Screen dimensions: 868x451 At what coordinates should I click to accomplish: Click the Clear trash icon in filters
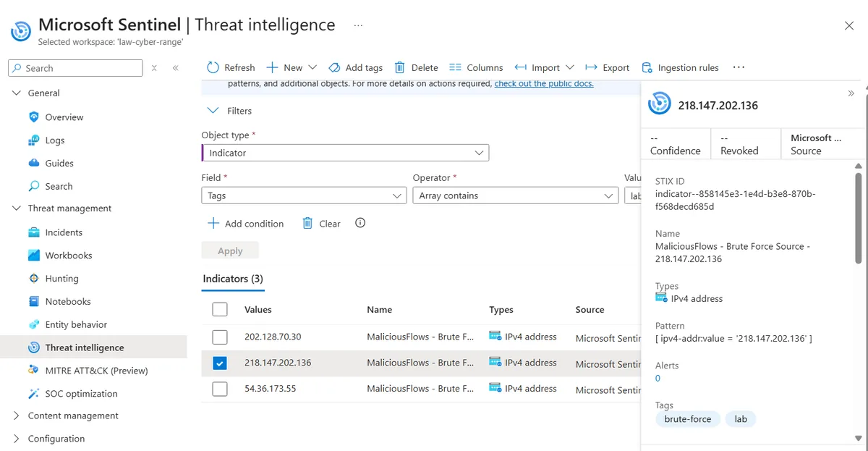[307, 224]
